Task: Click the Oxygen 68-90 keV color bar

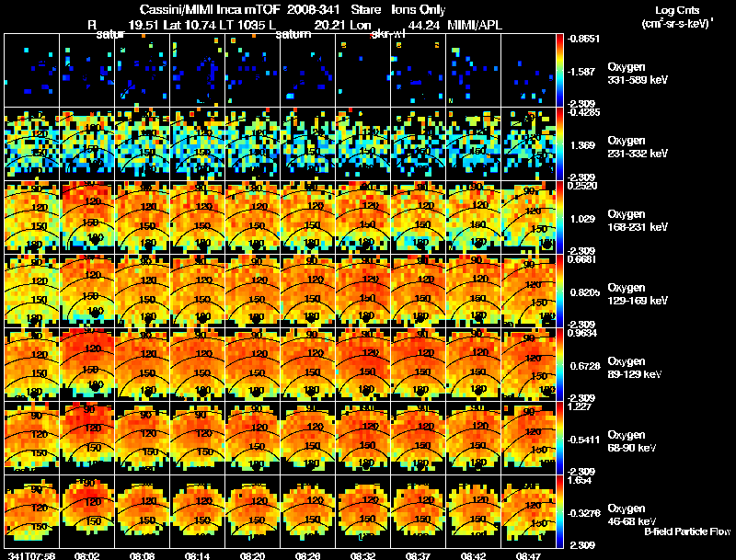Action: tap(559, 438)
